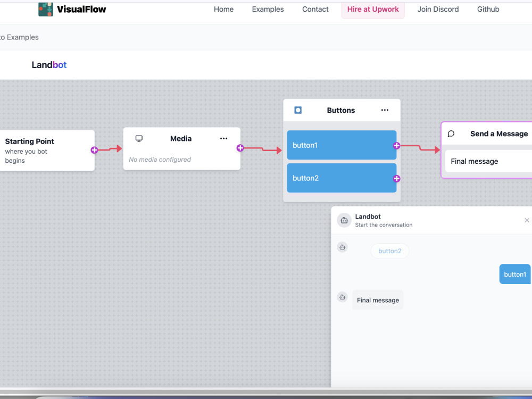Select the Buttons node title

pos(341,110)
